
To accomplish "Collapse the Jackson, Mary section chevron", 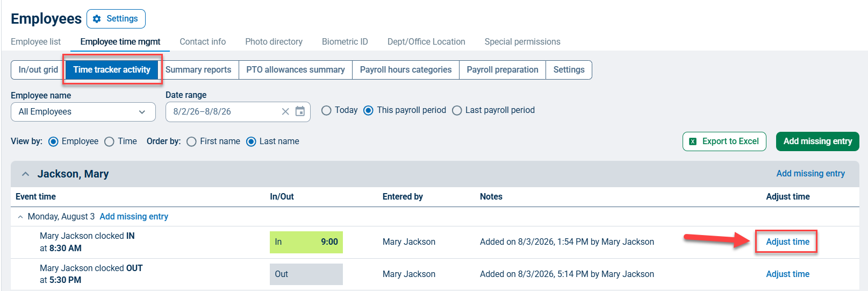I will (x=25, y=174).
